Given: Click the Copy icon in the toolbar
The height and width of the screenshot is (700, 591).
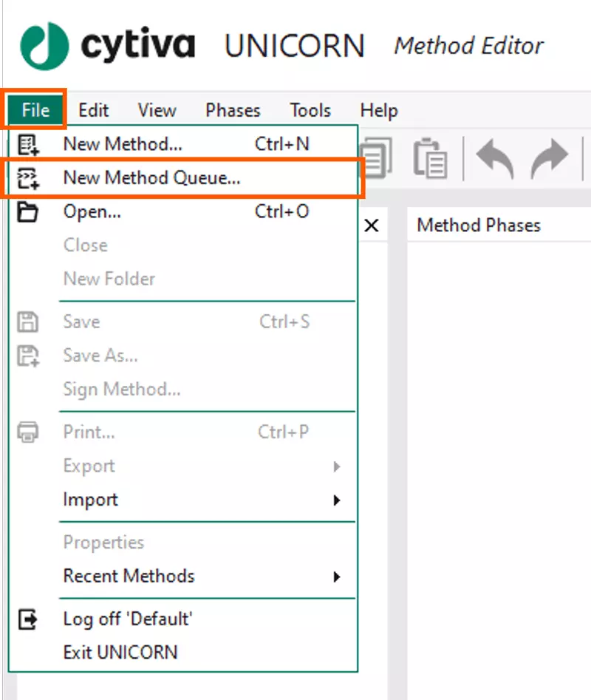Looking at the screenshot, I should click(x=376, y=157).
